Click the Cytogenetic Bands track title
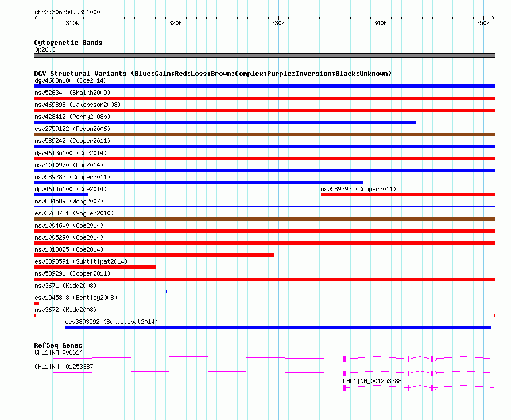This screenshot has height=420, width=511. (68, 43)
